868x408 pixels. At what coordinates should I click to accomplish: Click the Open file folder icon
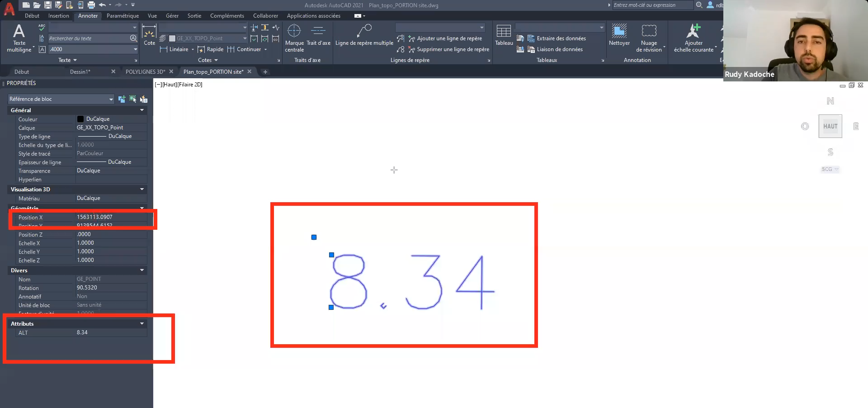37,5
